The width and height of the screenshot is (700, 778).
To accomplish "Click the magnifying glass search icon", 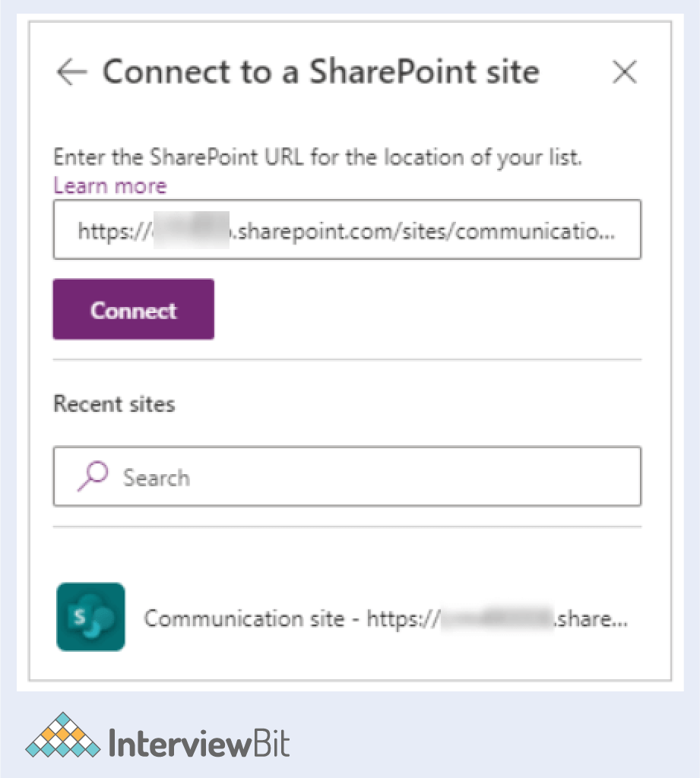I will point(93,476).
